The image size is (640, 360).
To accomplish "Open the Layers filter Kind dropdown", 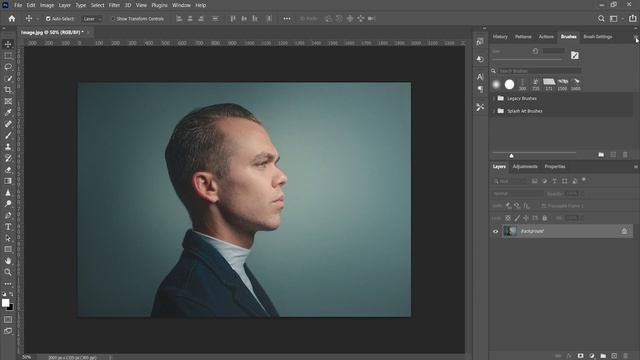I will (510, 181).
